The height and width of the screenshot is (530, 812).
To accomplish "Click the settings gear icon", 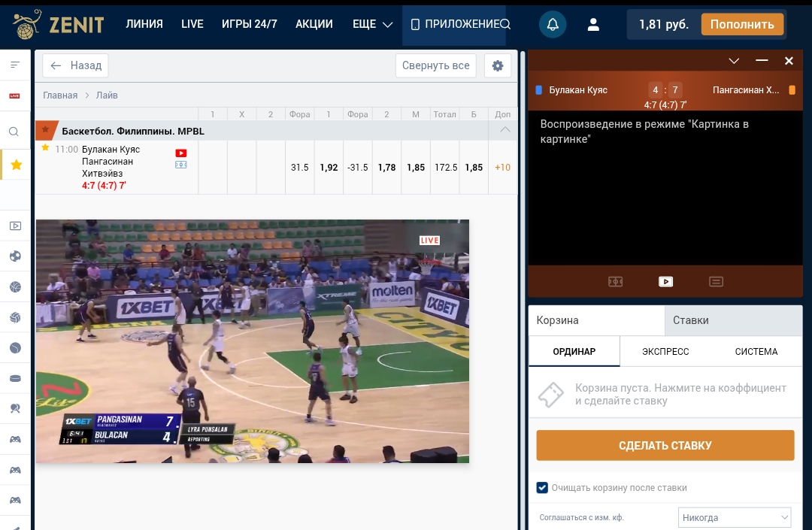I will [x=497, y=65].
